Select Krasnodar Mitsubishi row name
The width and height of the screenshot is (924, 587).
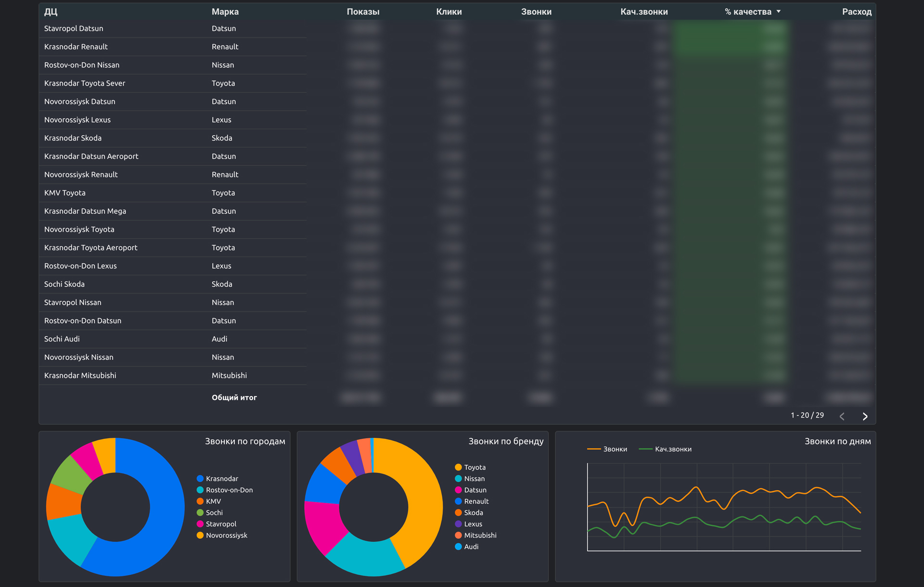pyautogui.click(x=80, y=376)
